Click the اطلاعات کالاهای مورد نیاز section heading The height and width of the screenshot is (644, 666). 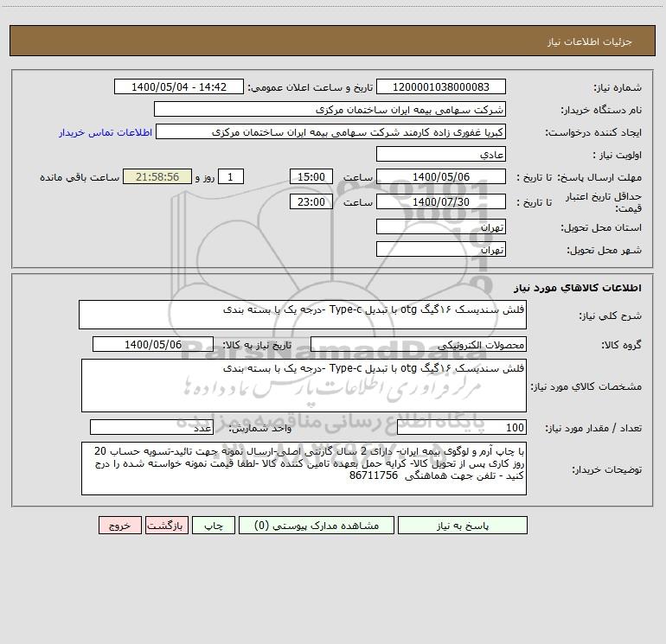point(577,288)
